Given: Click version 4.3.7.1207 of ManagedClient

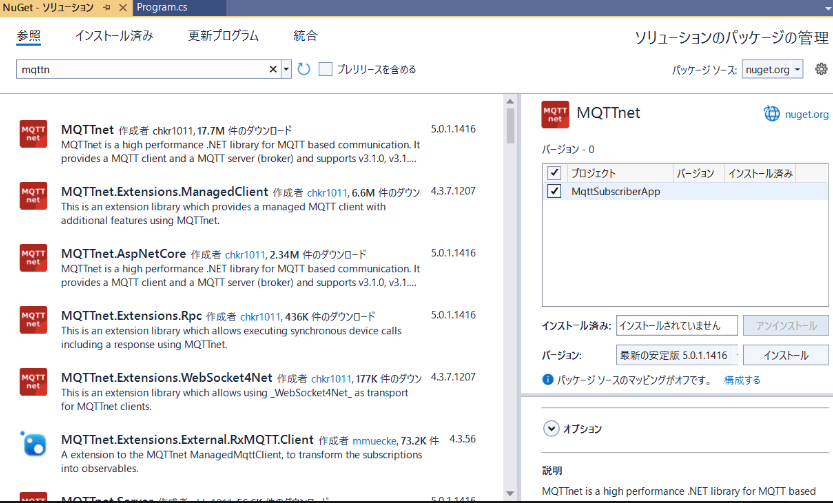Looking at the screenshot, I should coord(453,191).
